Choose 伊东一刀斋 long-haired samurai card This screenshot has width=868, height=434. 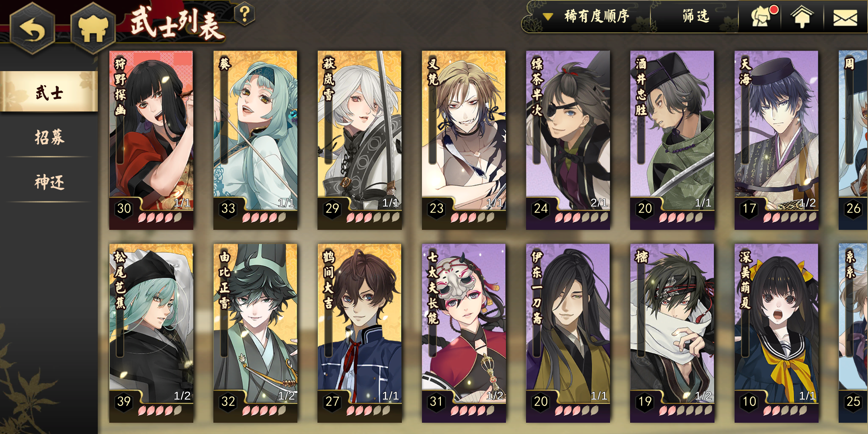coord(568,333)
